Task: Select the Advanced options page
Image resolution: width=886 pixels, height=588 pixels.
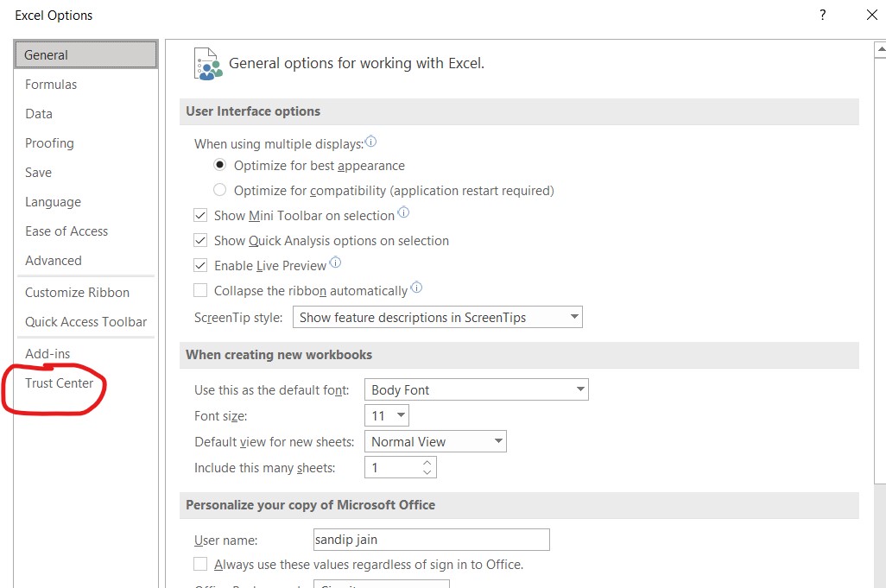Action: [54, 260]
